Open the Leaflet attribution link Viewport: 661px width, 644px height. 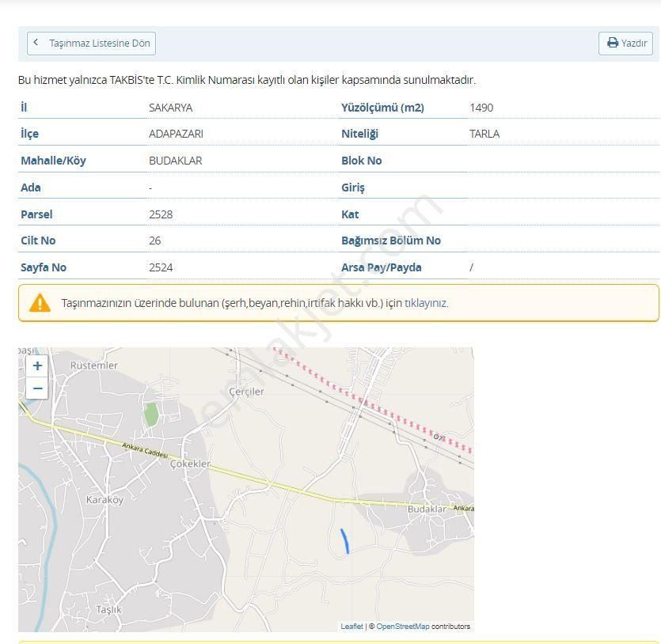pos(351,627)
